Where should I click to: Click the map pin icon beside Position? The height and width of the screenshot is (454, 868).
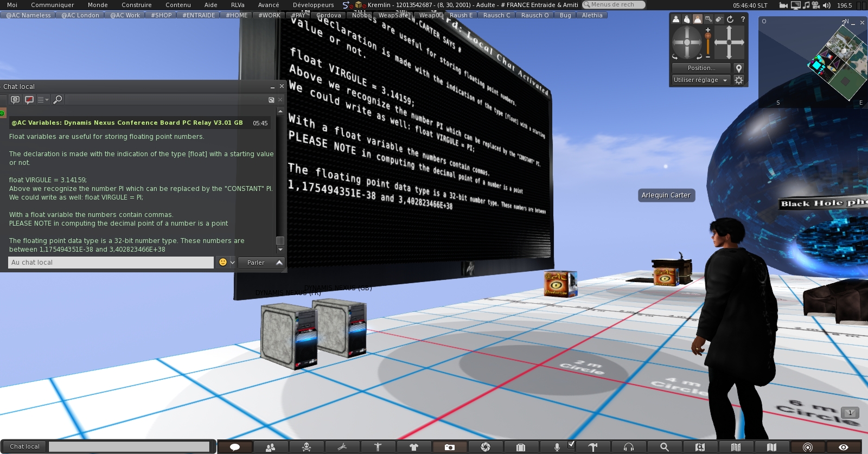(x=739, y=68)
